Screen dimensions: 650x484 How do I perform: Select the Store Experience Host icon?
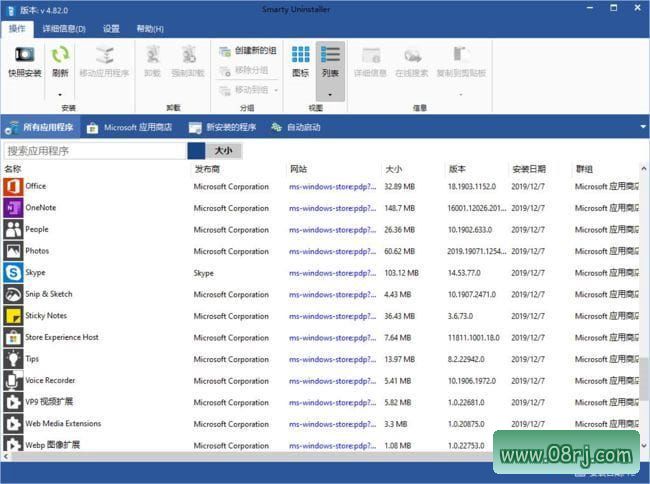(13, 337)
